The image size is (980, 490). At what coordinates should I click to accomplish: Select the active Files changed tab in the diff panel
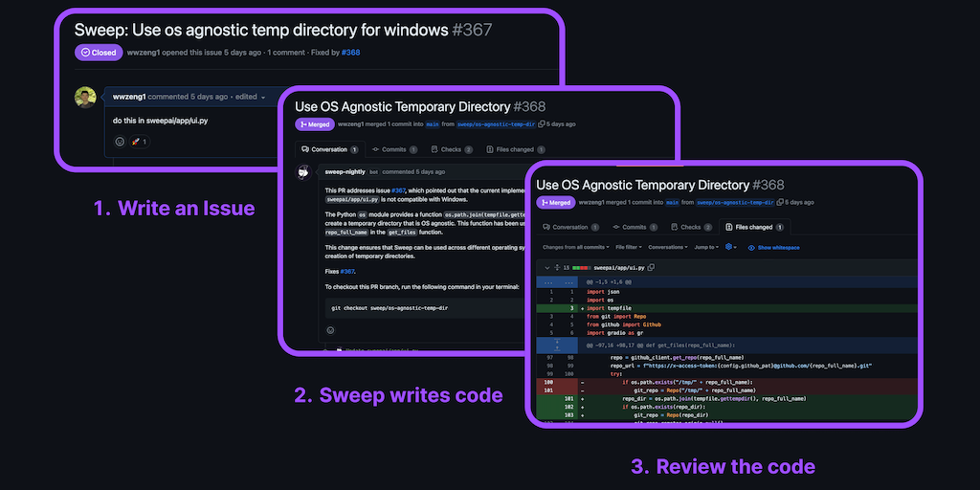(754, 227)
